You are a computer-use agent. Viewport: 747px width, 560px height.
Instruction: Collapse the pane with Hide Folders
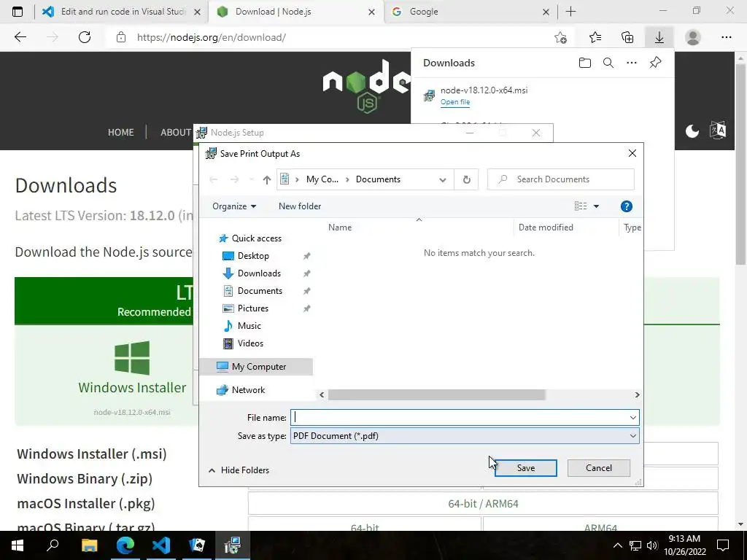[x=239, y=470]
